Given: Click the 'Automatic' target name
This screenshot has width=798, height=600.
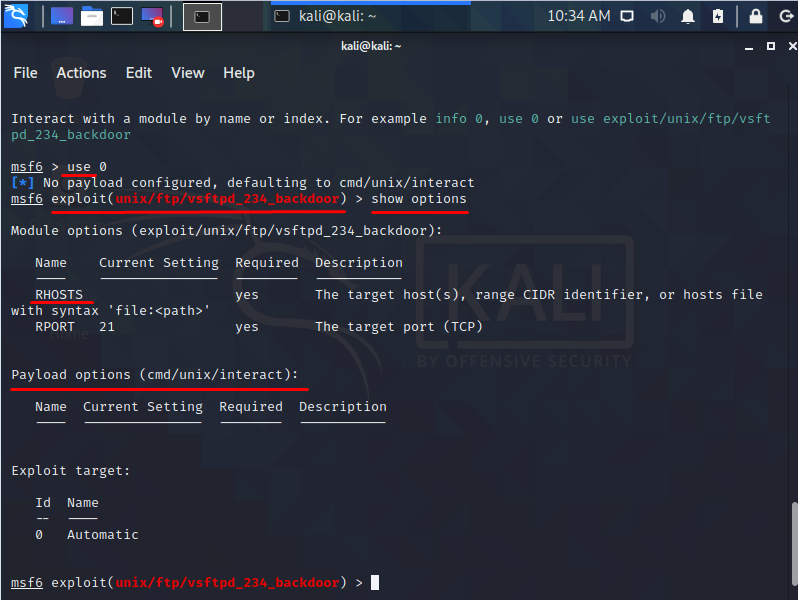Looking at the screenshot, I should (103, 535).
